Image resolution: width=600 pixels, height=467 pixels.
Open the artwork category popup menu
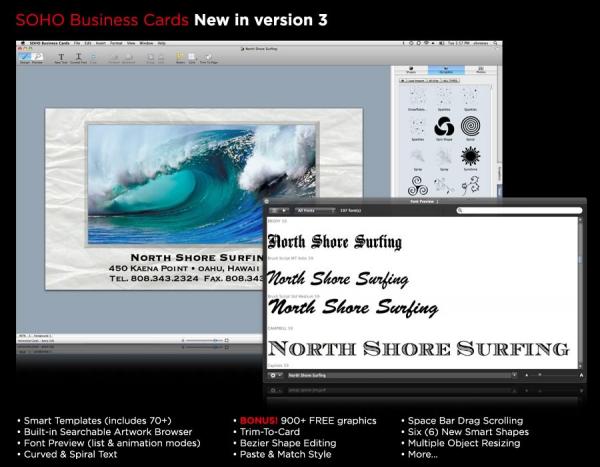(429, 81)
